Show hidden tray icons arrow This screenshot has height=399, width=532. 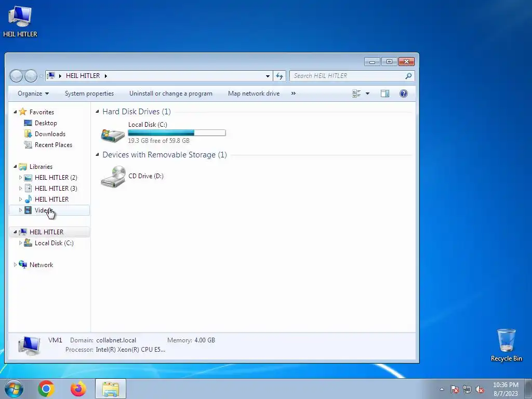pos(442,389)
